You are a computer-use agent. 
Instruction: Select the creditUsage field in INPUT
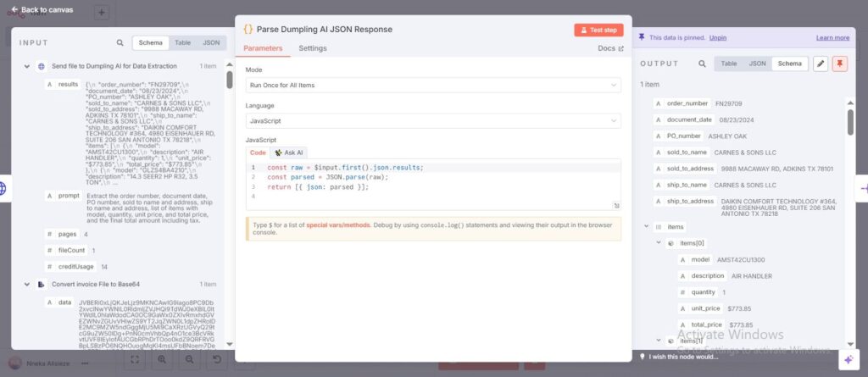70,267
